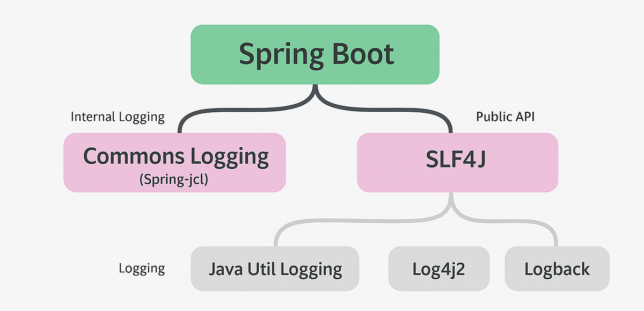The image size is (644, 311).
Task: Click the SLF4J pink node
Action: pyautogui.click(x=459, y=161)
